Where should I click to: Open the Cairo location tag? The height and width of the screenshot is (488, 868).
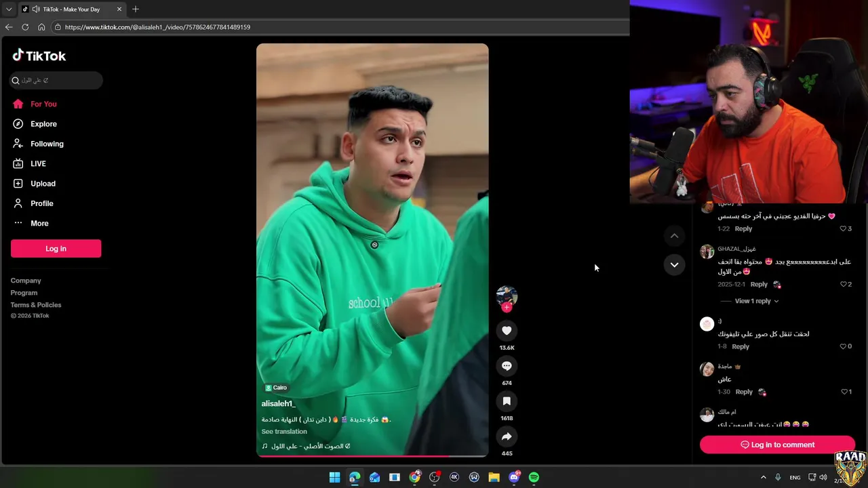[x=276, y=388]
